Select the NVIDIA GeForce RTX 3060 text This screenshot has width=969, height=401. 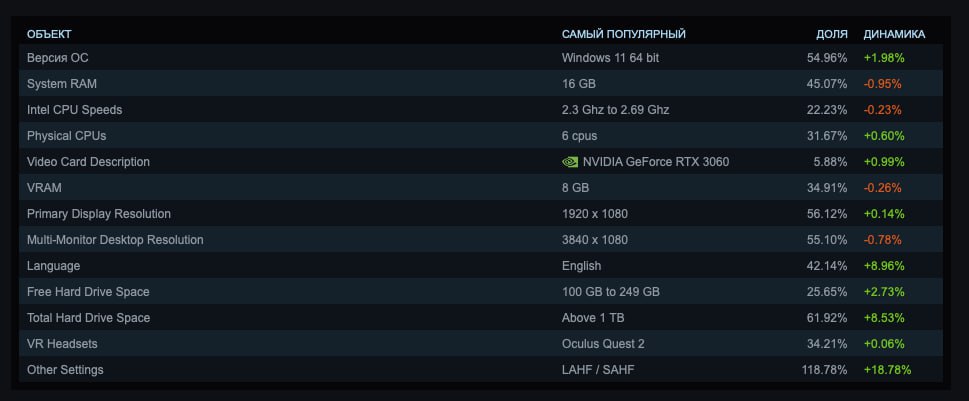pyautogui.click(x=656, y=162)
